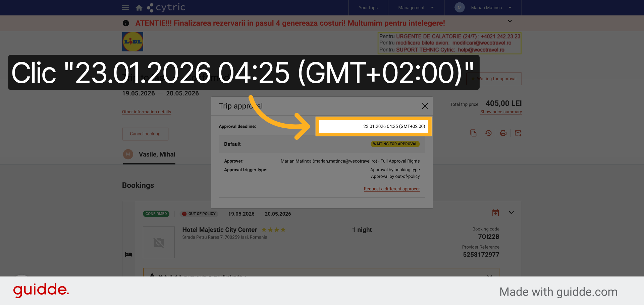Open the trip history clock icon
The width and height of the screenshot is (644, 305).
tap(488, 133)
